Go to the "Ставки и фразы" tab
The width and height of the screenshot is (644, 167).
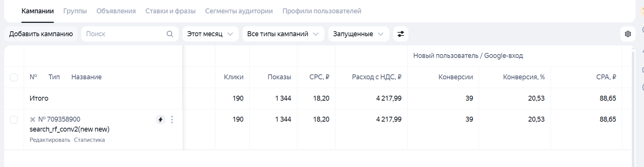pyautogui.click(x=170, y=11)
